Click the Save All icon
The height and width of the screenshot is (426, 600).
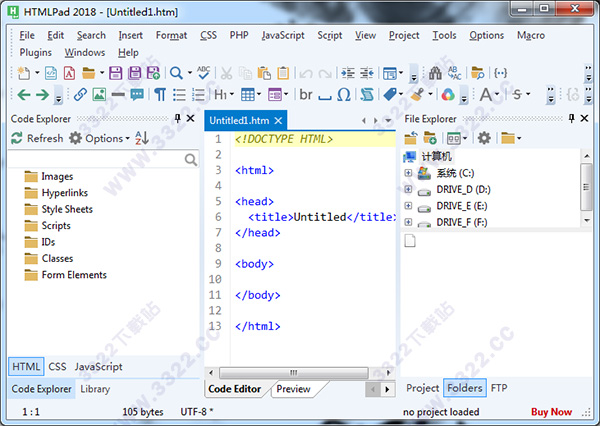[x=134, y=73]
